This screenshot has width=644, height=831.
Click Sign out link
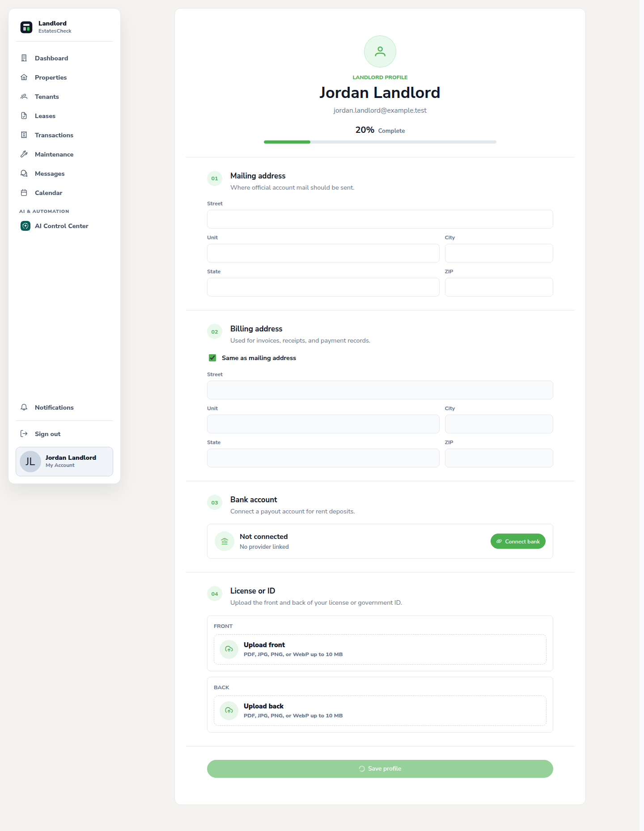coord(64,434)
